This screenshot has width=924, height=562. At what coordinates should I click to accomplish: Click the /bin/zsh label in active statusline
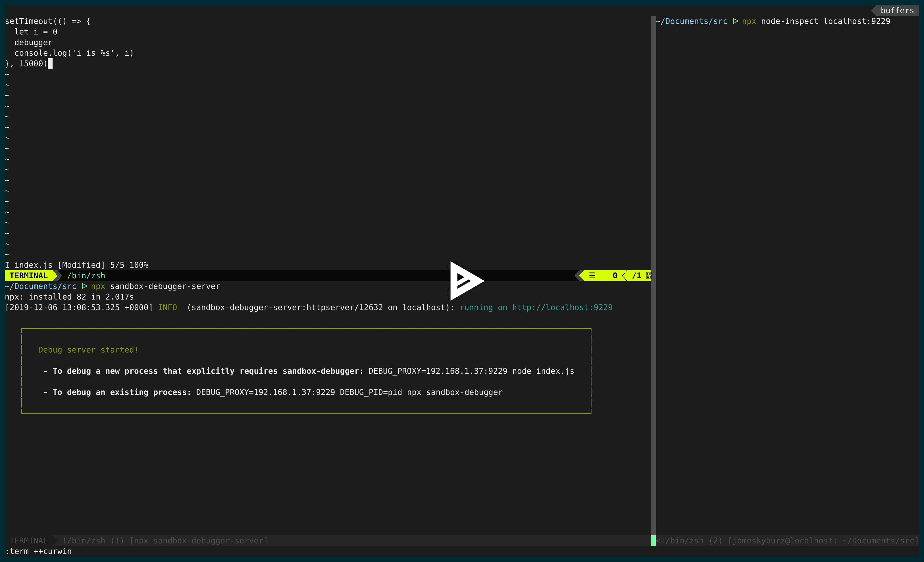click(x=86, y=275)
